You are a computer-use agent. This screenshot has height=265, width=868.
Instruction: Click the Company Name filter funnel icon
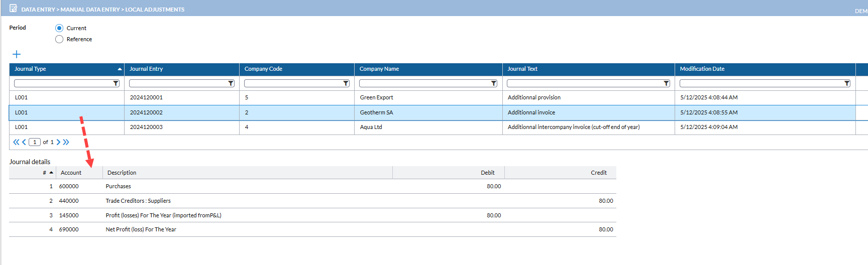click(x=494, y=83)
